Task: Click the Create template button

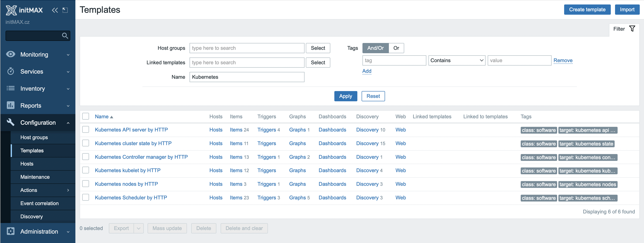Action: pos(587,10)
